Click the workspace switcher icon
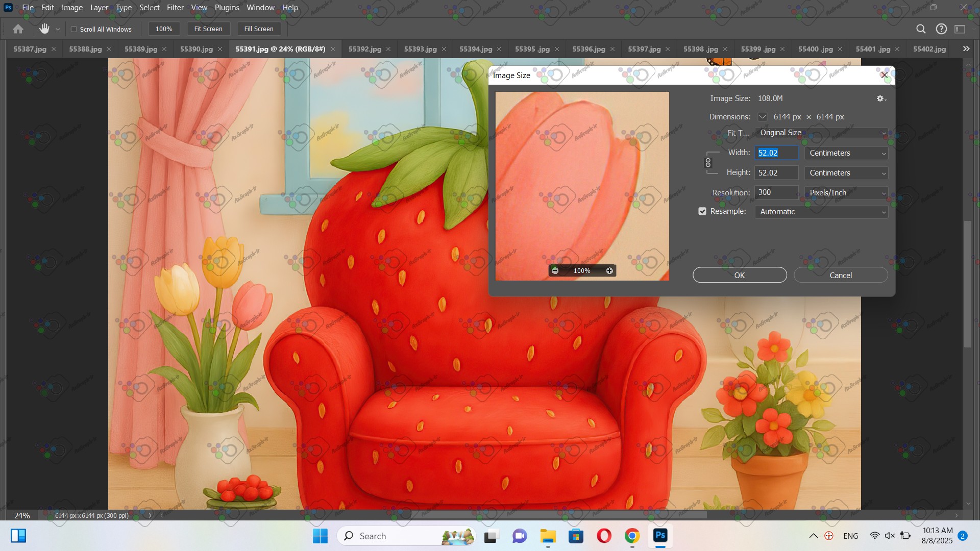This screenshot has height=551, width=980. coord(960,29)
